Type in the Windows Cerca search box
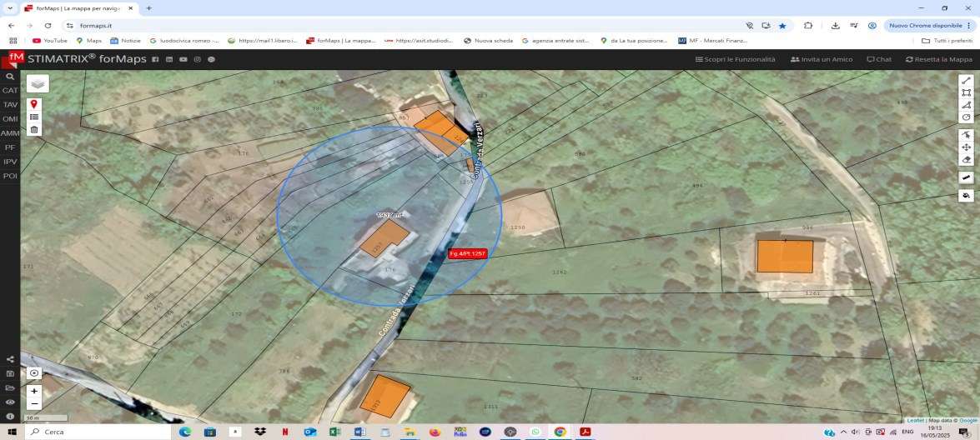Viewport: 980px width, 440px height. 92,432
